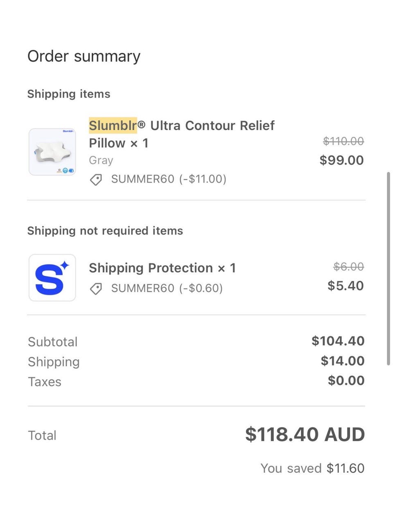Click the $99.00 pillow price
The image size is (393, 532).
(341, 160)
